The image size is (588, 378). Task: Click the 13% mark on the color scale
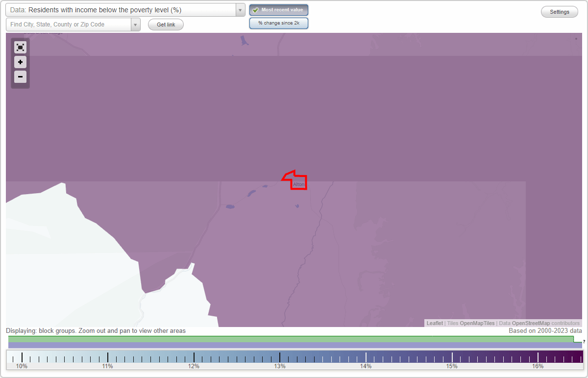(280, 357)
